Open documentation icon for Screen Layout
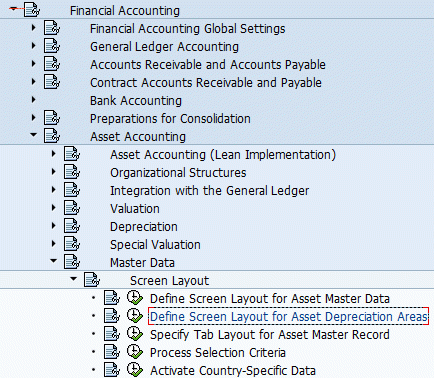The height and width of the screenshot is (378, 434). [x=92, y=280]
